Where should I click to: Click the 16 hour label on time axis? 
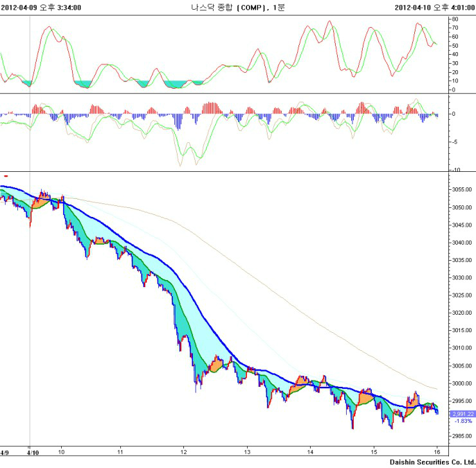tap(437, 453)
